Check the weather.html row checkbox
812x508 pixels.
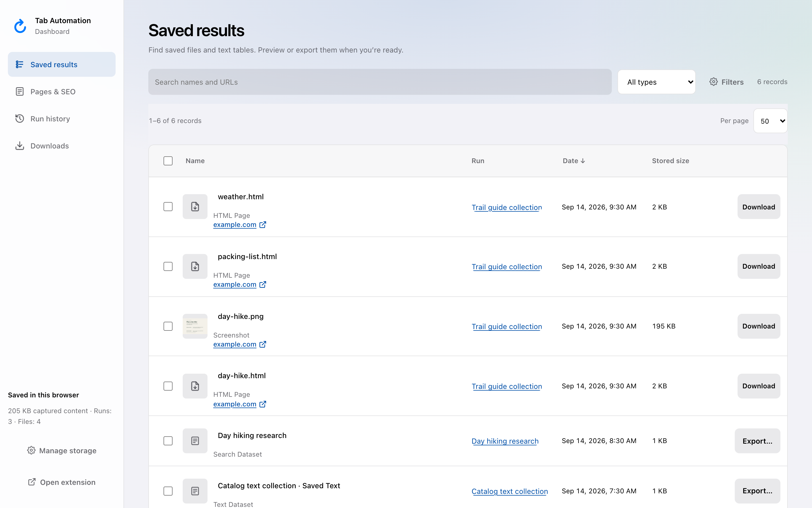pyautogui.click(x=168, y=207)
